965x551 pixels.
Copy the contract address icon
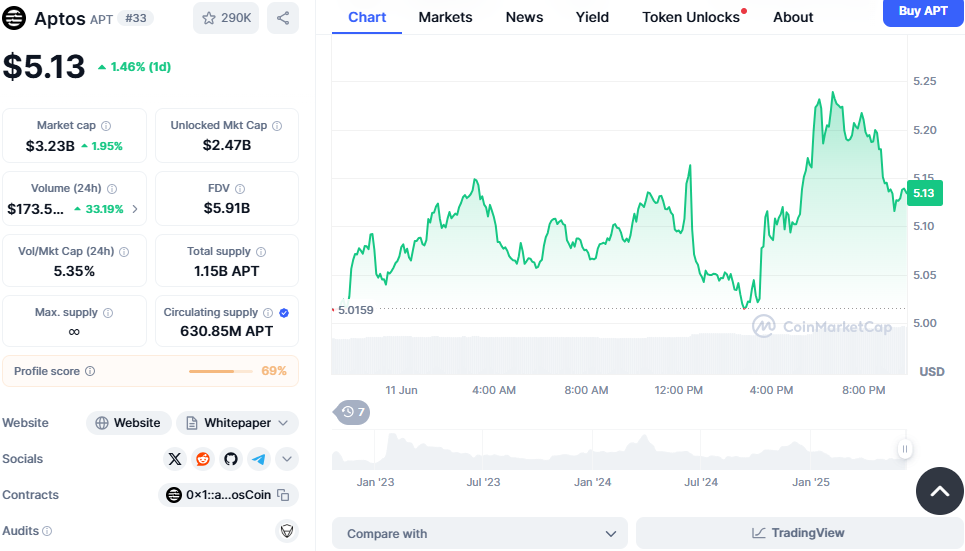click(x=283, y=495)
